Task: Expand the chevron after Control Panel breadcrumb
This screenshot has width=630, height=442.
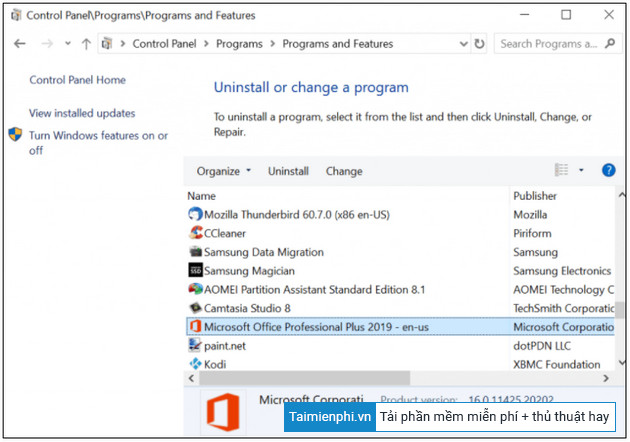Action: point(206,43)
